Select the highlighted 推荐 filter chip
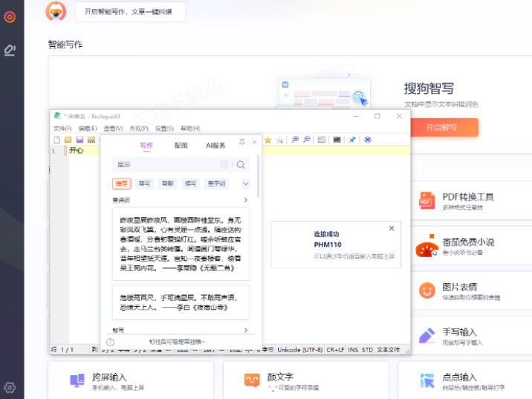The image size is (532, 399). tap(121, 184)
